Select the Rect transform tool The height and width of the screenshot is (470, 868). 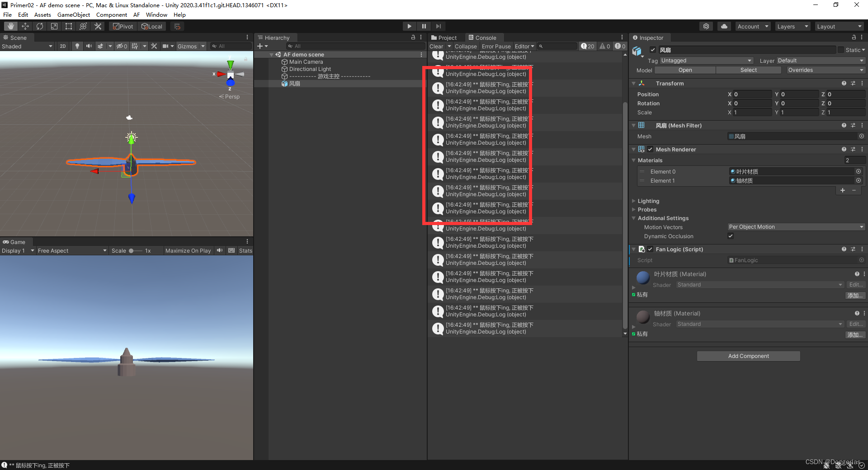(x=69, y=26)
